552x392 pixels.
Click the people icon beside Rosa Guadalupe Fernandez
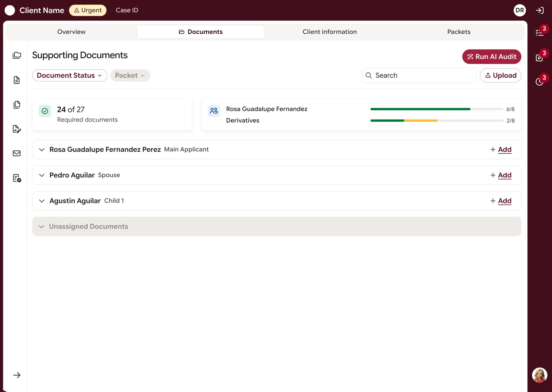pyautogui.click(x=214, y=111)
